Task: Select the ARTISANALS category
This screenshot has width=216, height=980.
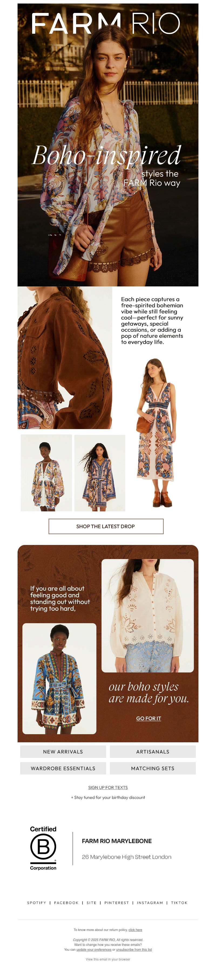Action: tap(153, 751)
